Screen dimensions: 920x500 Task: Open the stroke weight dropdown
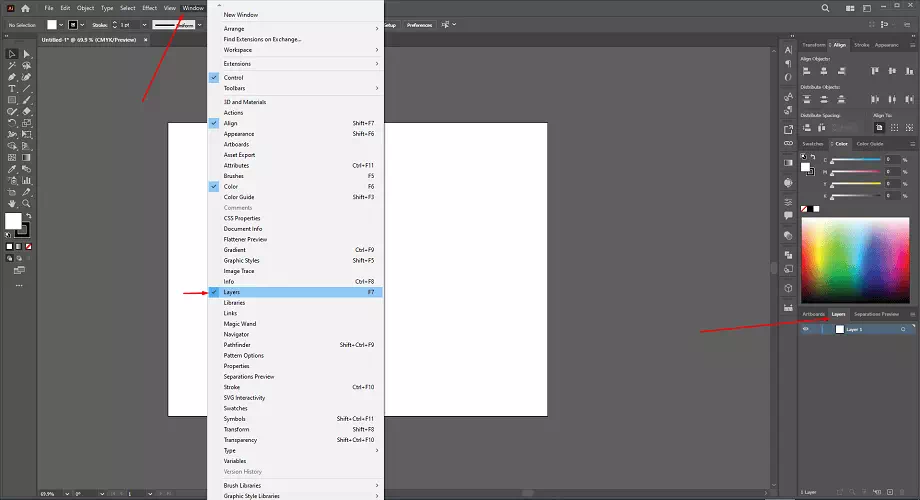[x=144, y=25]
